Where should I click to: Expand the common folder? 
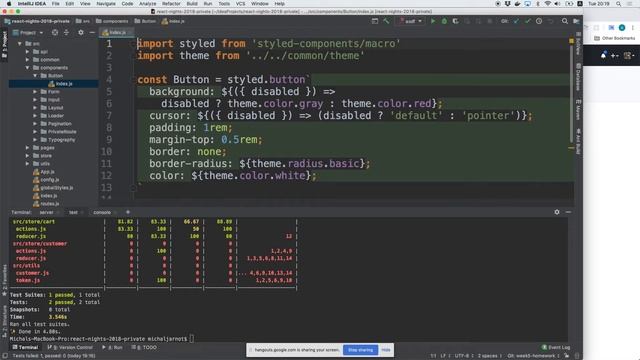click(27, 60)
